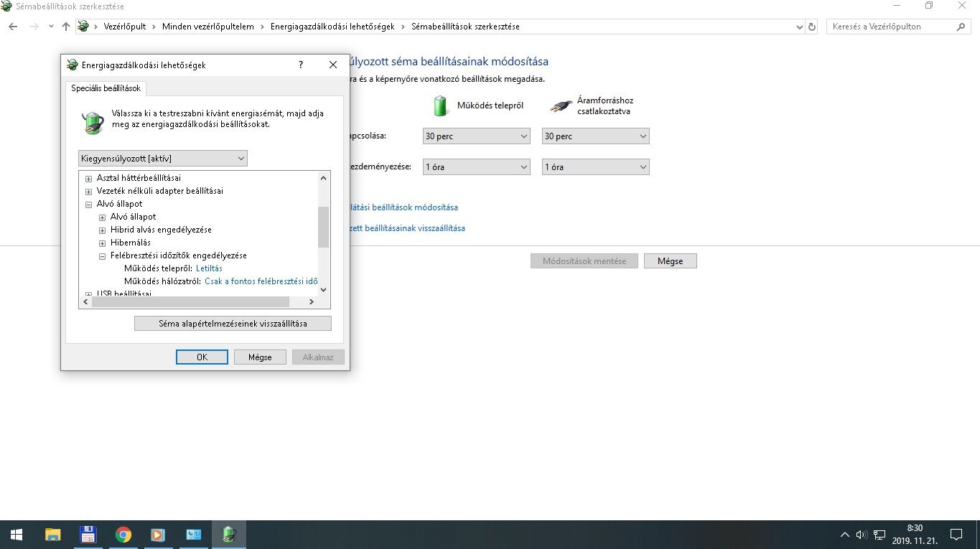Click the green battery icon
The height and width of the screenshot is (549, 980).
click(x=440, y=105)
